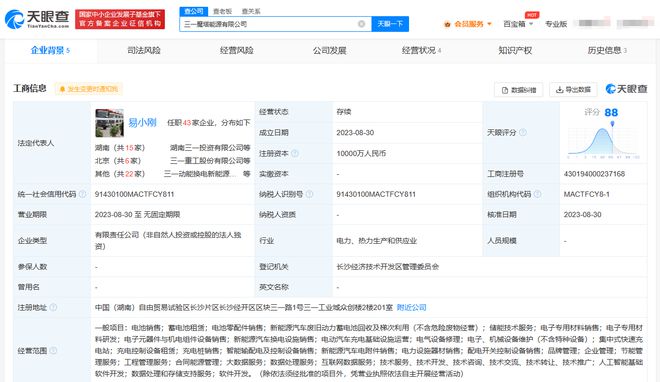Viewport: 660px width, 382px height.
Task: Click the 湖南 (共15家) region entry
Action: [120, 148]
